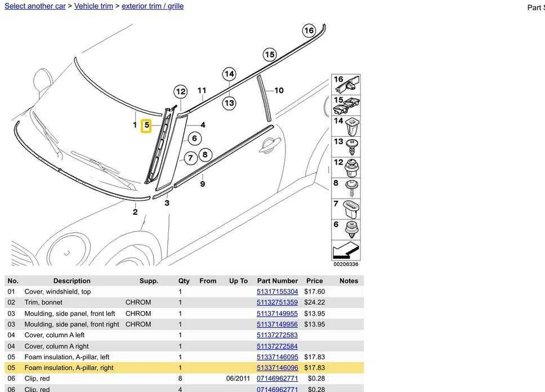Select callout number 3 at side panel moulding
The height and width of the screenshot is (392, 545).
pos(167,203)
